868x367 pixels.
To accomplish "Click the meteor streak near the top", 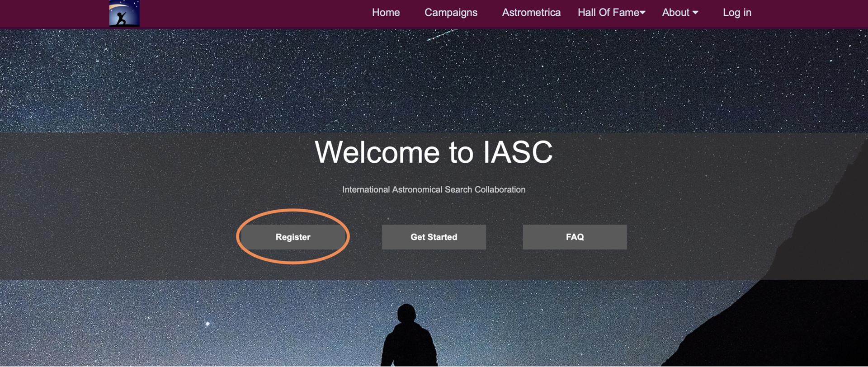I will [442, 35].
